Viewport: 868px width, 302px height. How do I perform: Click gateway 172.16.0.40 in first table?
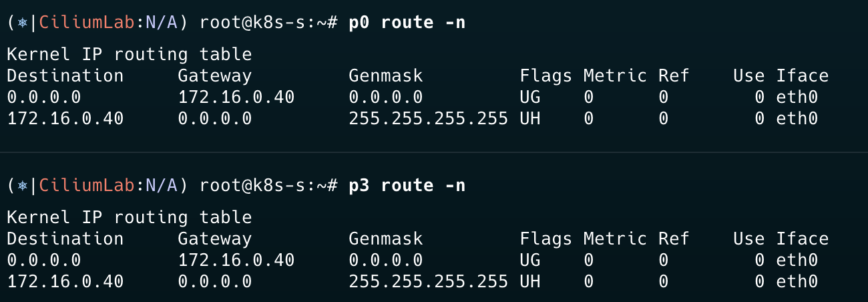click(236, 97)
